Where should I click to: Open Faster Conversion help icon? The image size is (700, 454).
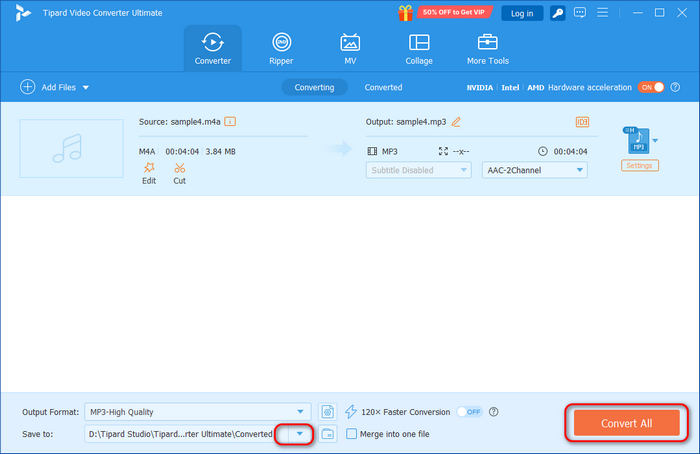pyautogui.click(x=493, y=412)
